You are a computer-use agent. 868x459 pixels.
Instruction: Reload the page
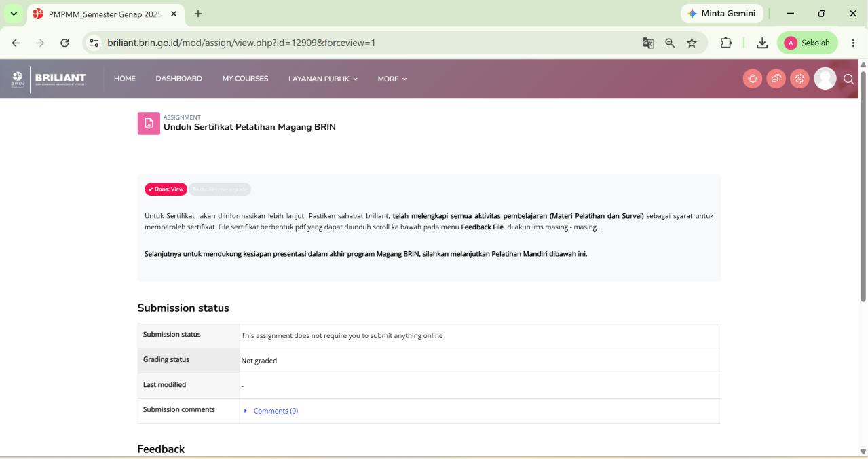pyautogui.click(x=64, y=43)
